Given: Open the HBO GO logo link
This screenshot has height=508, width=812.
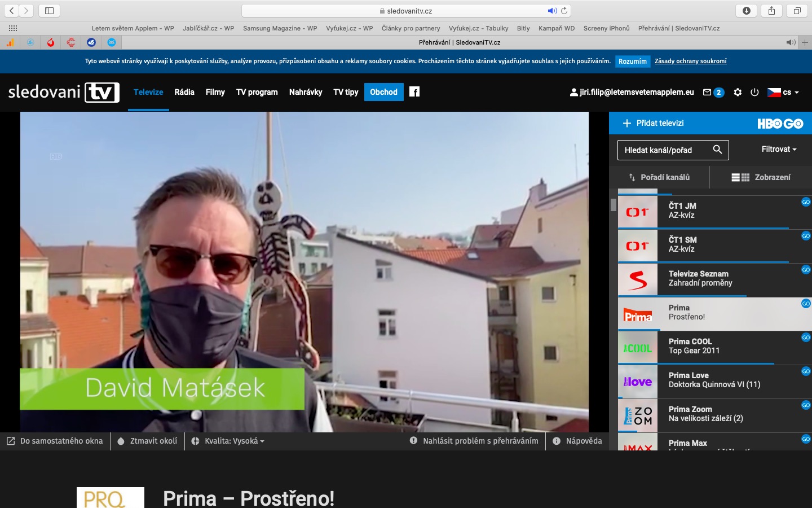Looking at the screenshot, I should coord(780,123).
